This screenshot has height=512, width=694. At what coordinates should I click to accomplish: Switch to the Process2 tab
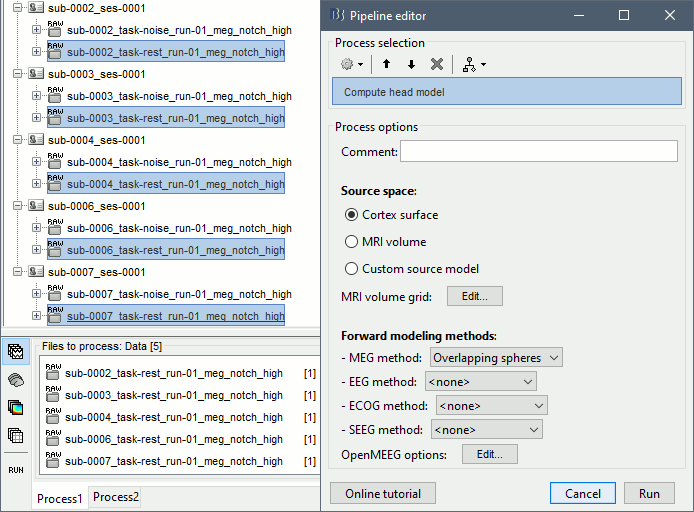(x=116, y=497)
